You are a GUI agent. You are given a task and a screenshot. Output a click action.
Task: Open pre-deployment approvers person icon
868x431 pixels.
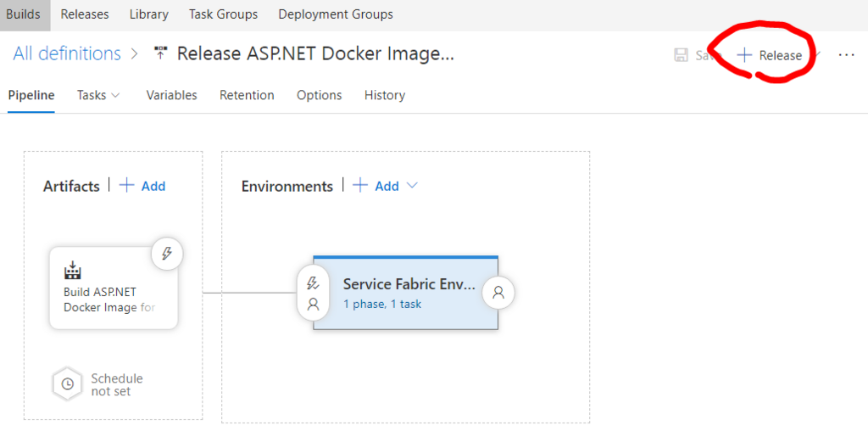pyautogui.click(x=314, y=304)
